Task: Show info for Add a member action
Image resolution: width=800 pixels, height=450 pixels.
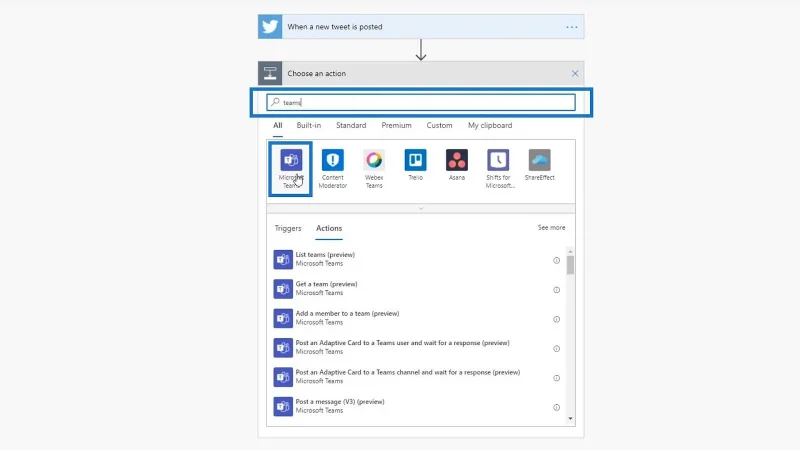Action: pos(557,319)
